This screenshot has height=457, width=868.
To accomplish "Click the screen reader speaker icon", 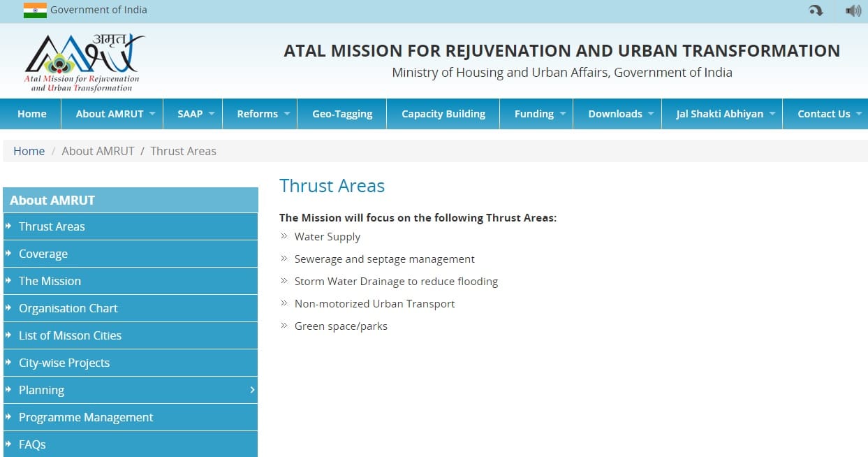I will coord(853,10).
